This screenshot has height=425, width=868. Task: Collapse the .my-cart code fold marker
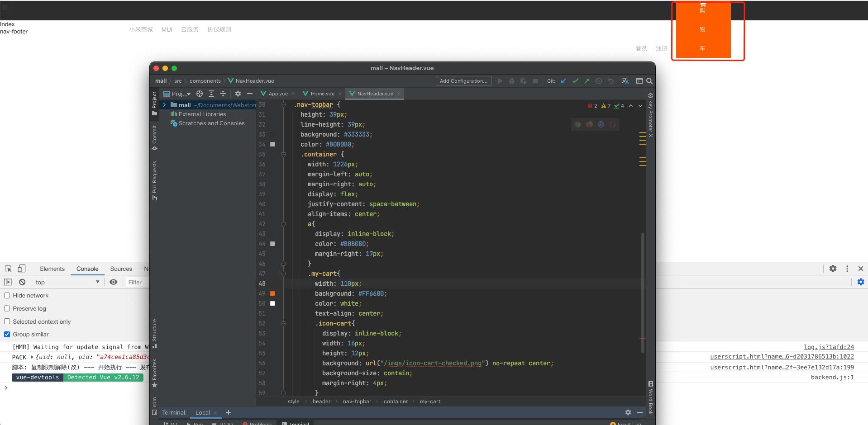pyautogui.click(x=283, y=274)
